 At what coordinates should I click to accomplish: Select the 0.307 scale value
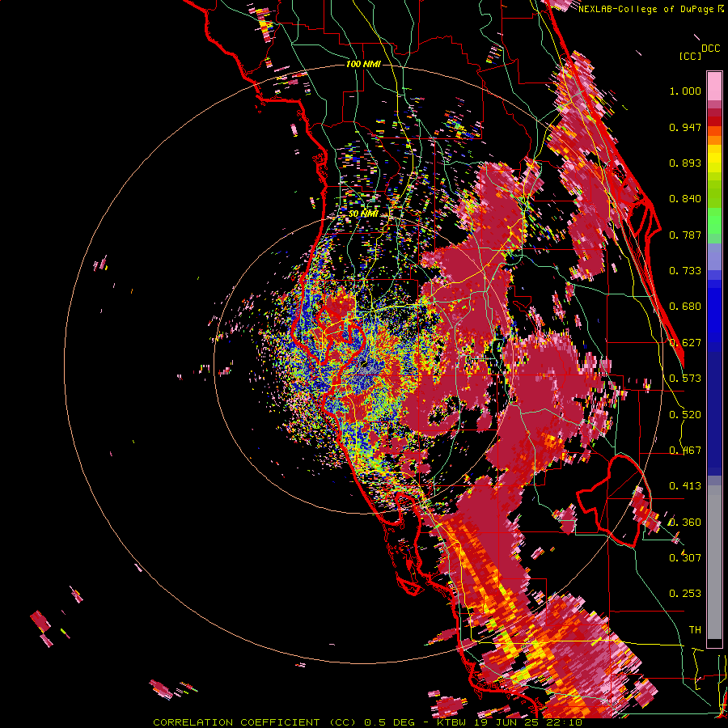(685, 558)
